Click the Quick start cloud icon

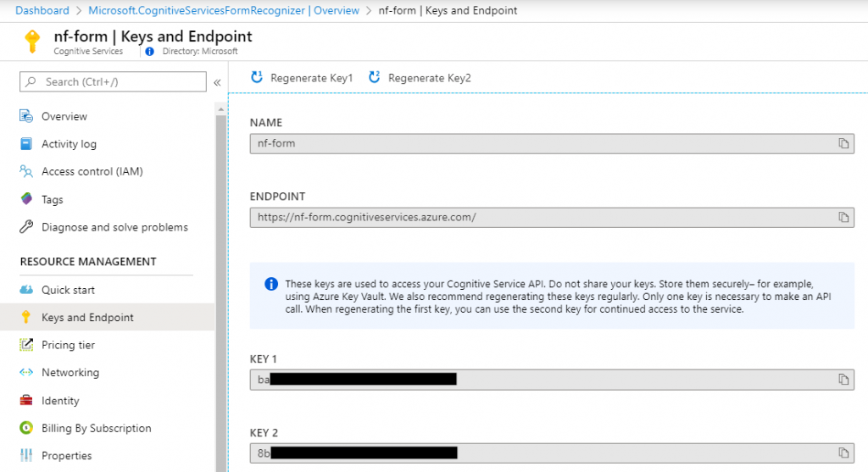[x=26, y=290]
